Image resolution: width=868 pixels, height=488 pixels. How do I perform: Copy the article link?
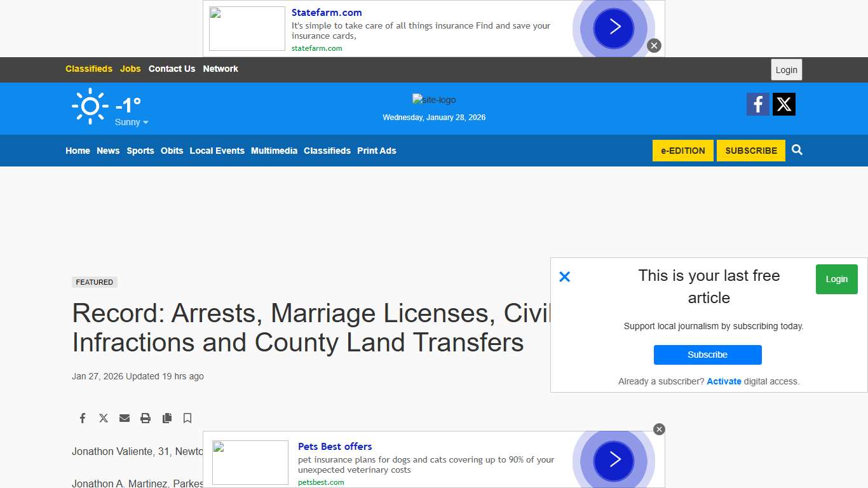click(166, 418)
